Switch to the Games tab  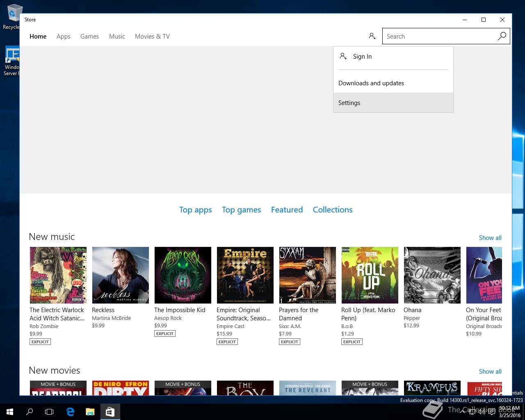pyautogui.click(x=89, y=36)
